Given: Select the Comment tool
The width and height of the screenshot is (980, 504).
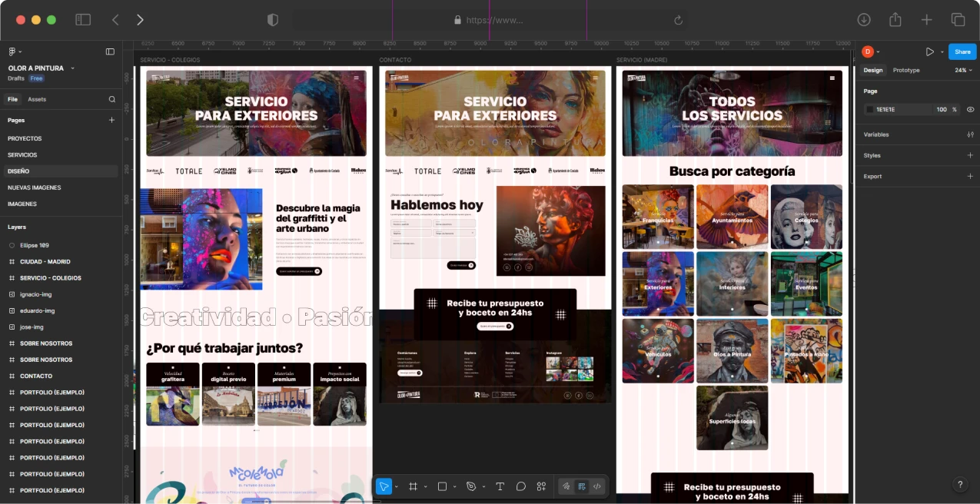Looking at the screenshot, I should (x=520, y=486).
